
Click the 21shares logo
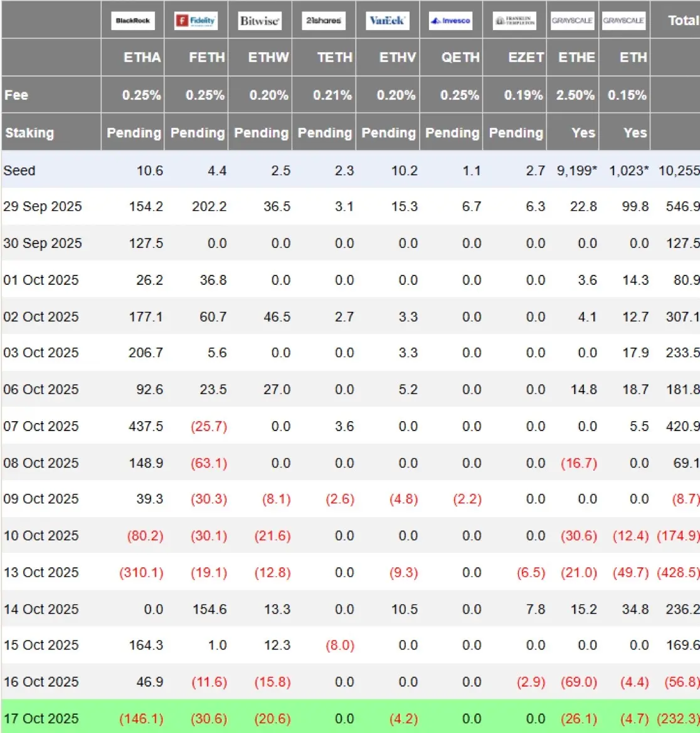tap(324, 21)
